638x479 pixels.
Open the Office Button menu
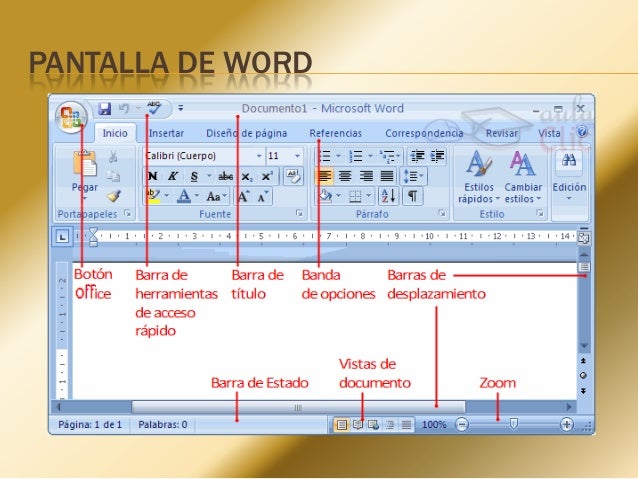tap(71, 116)
